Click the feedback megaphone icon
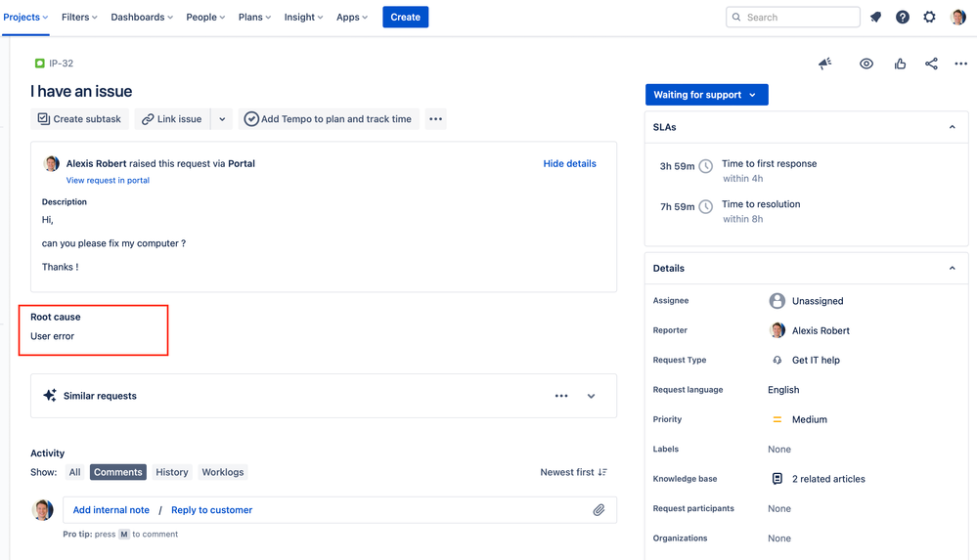Image resolution: width=977 pixels, height=560 pixels. (825, 64)
